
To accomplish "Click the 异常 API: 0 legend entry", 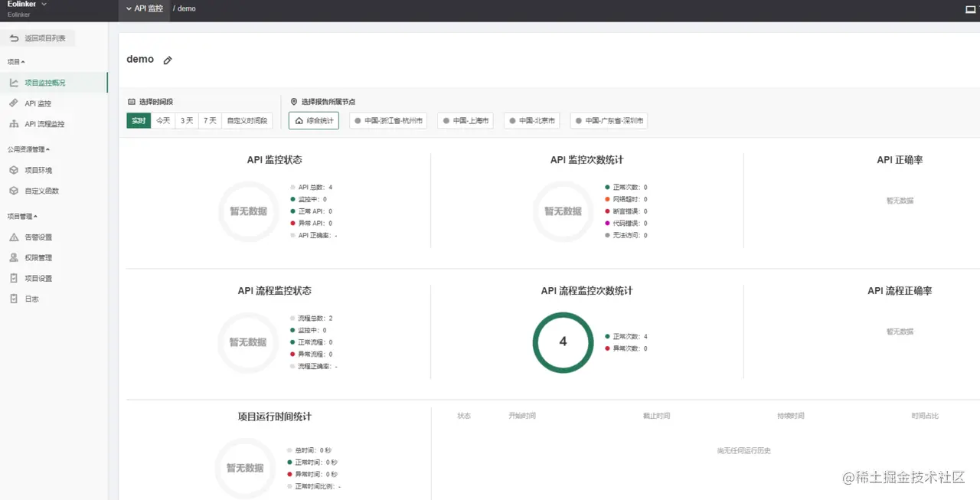I will [312, 223].
